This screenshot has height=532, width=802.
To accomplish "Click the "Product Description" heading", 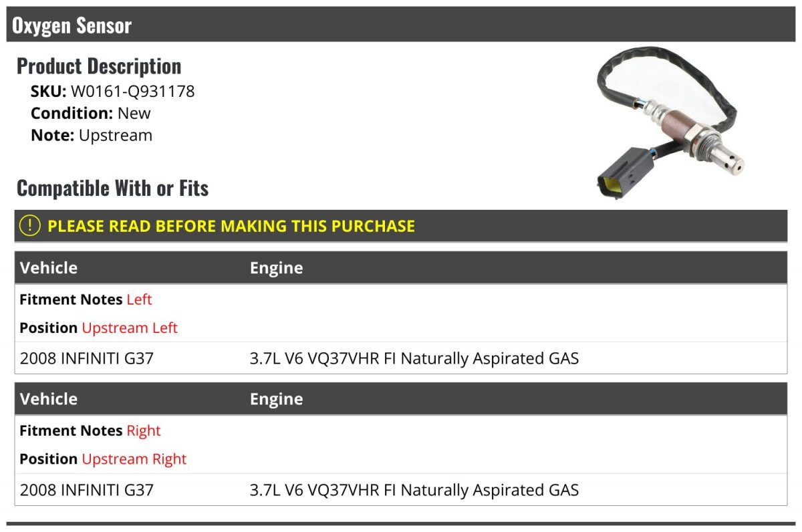I will click(99, 66).
